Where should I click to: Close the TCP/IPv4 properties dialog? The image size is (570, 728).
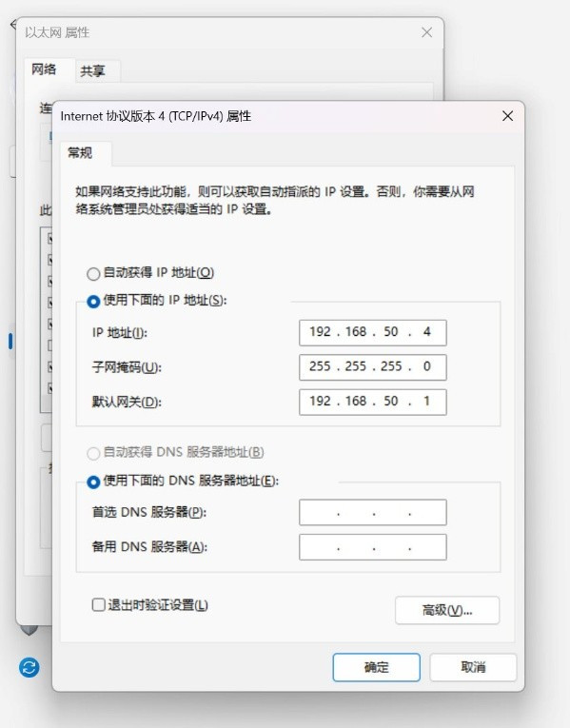pyautogui.click(x=507, y=116)
